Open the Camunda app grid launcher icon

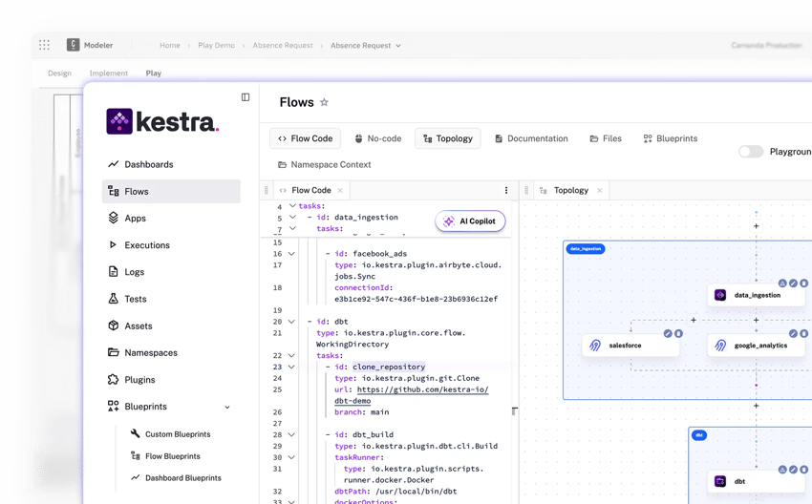pos(44,45)
